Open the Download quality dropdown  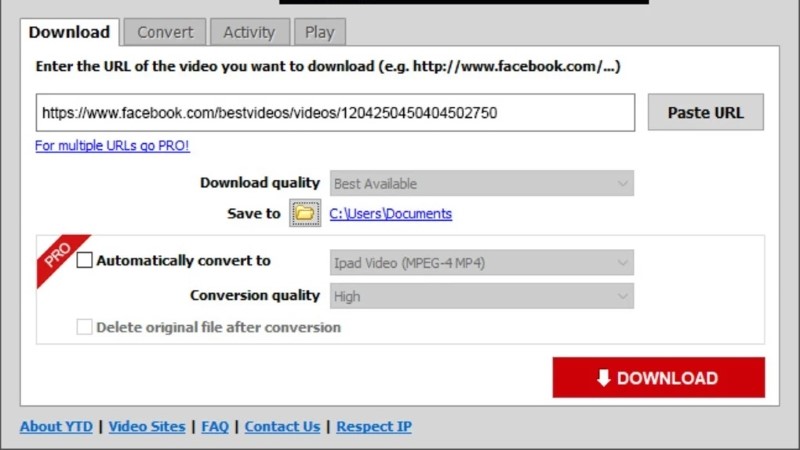(482, 183)
